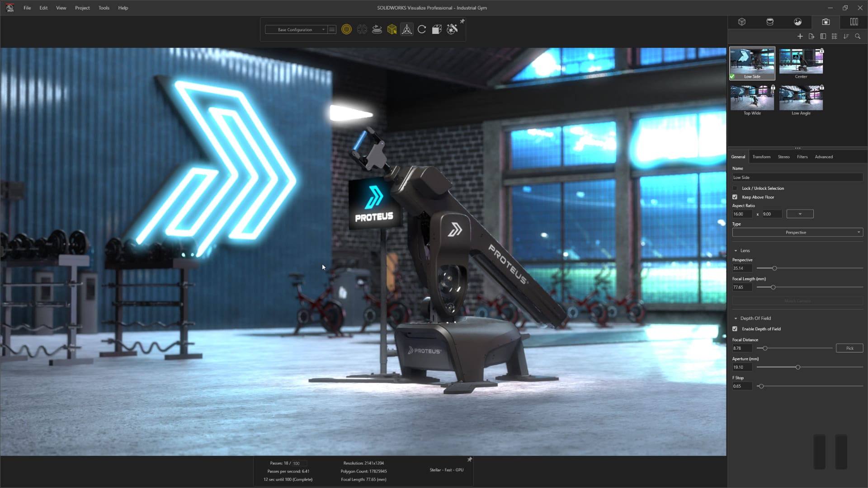Viewport: 868px width, 488px height.
Task: Click the Focal Distance slider
Action: pyautogui.click(x=794, y=348)
